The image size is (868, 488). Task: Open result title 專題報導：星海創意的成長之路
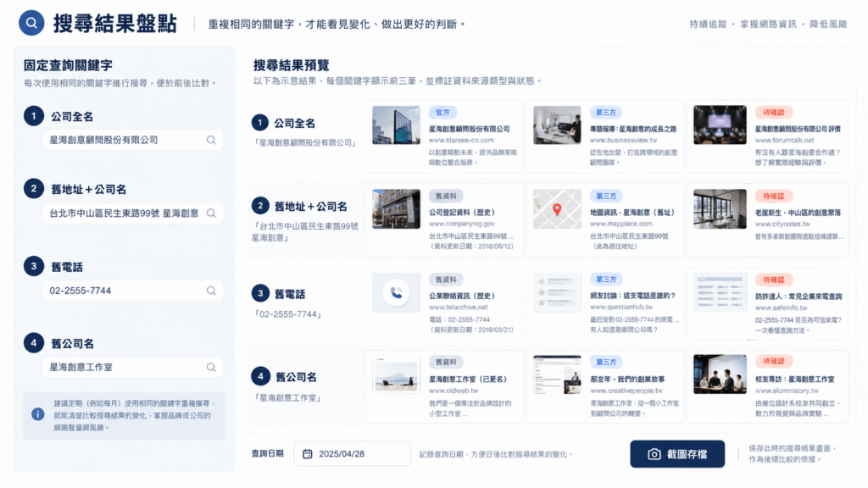pyautogui.click(x=633, y=129)
